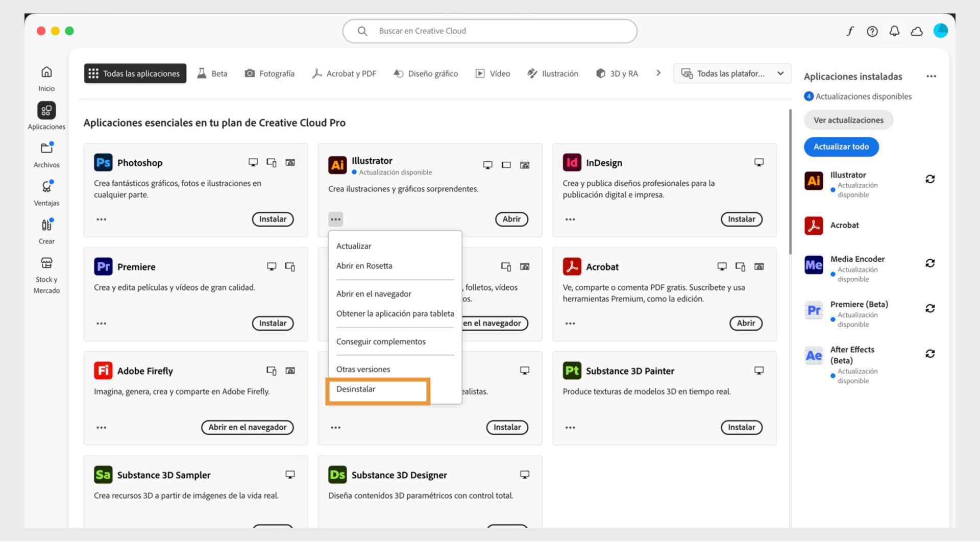Click Instalar button for Premiere
The width and height of the screenshot is (980, 542).
click(273, 324)
